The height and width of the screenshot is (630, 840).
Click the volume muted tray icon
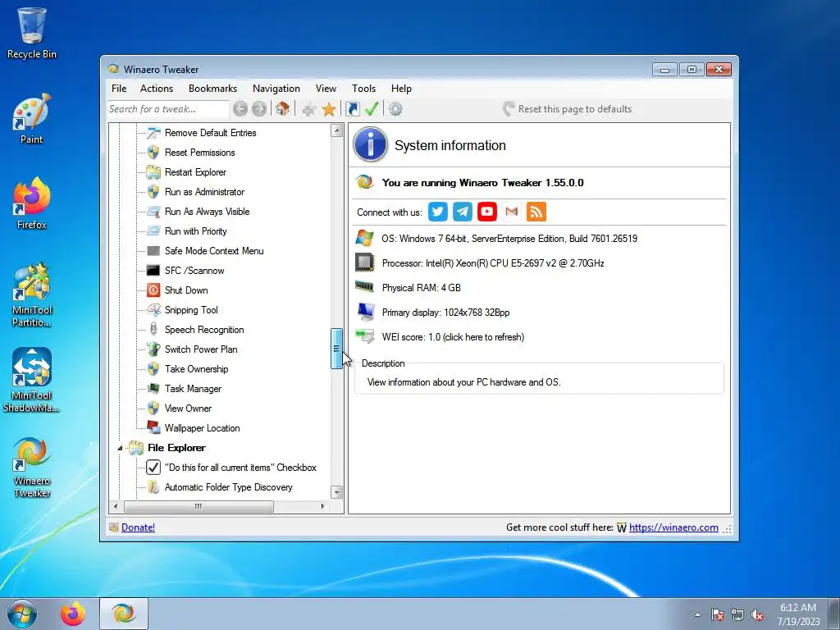(757, 615)
